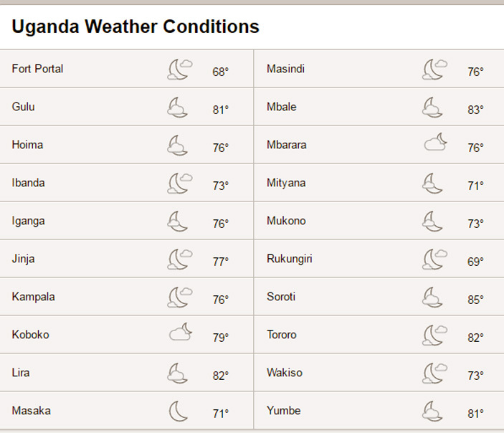Select the Masindi city name
The height and width of the screenshot is (433, 504).
click(286, 69)
